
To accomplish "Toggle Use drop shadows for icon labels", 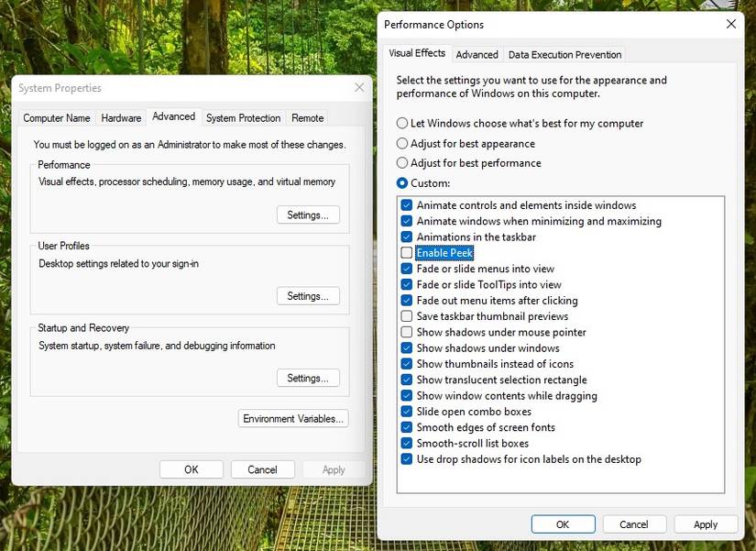I will click(407, 459).
